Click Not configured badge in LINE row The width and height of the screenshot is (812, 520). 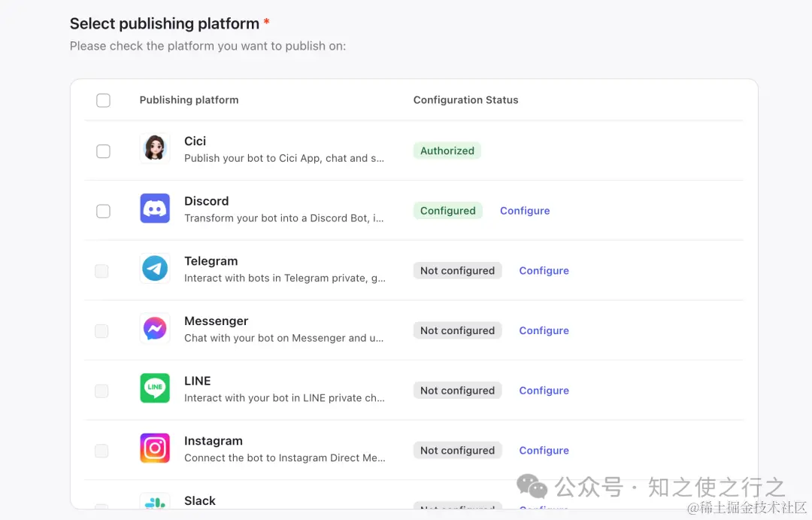click(457, 391)
